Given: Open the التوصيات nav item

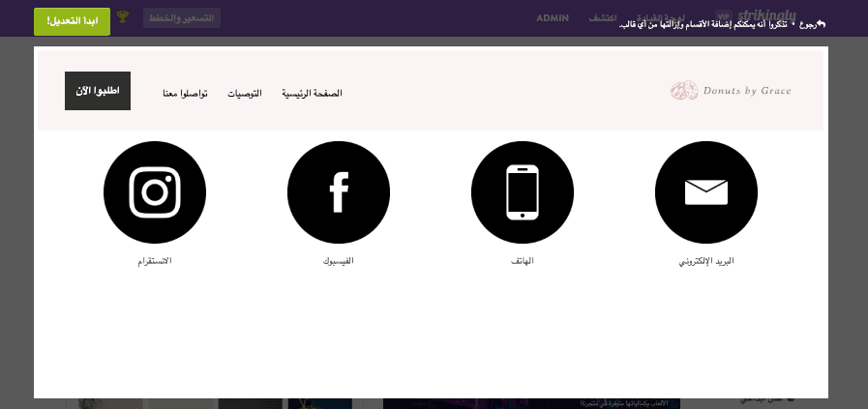Looking at the screenshot, I should coord(245,94).
